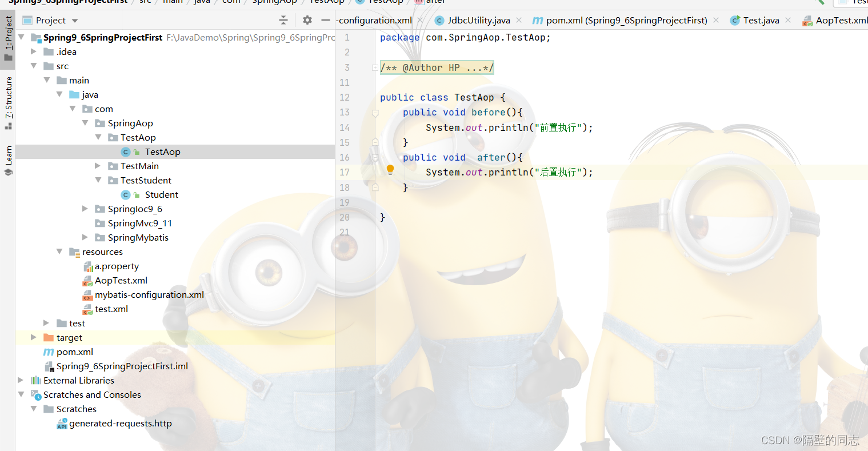Screen dimensions: 868x451
Task: Click Student class icon in project tree
Action: tap(126, 195)
